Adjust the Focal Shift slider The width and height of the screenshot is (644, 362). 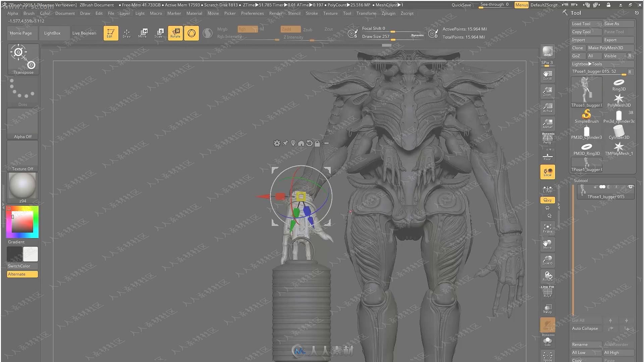point(393,28)
